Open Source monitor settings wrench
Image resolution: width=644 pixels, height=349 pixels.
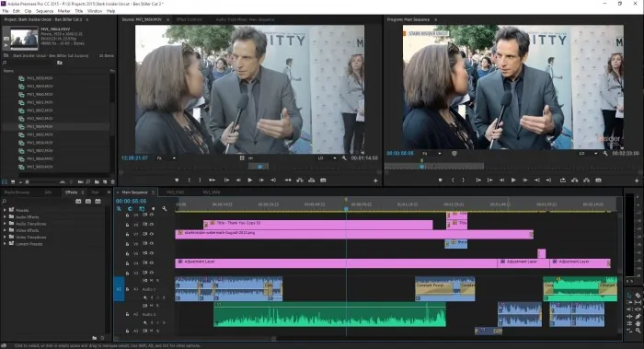(x=344, y=158)
